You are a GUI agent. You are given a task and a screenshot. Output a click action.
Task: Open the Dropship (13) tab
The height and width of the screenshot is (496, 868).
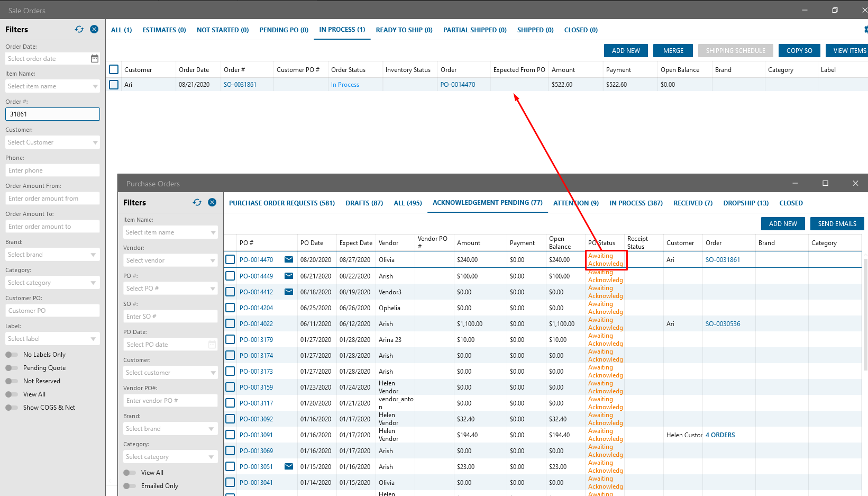pyautogui.click(x=746, y=203)
